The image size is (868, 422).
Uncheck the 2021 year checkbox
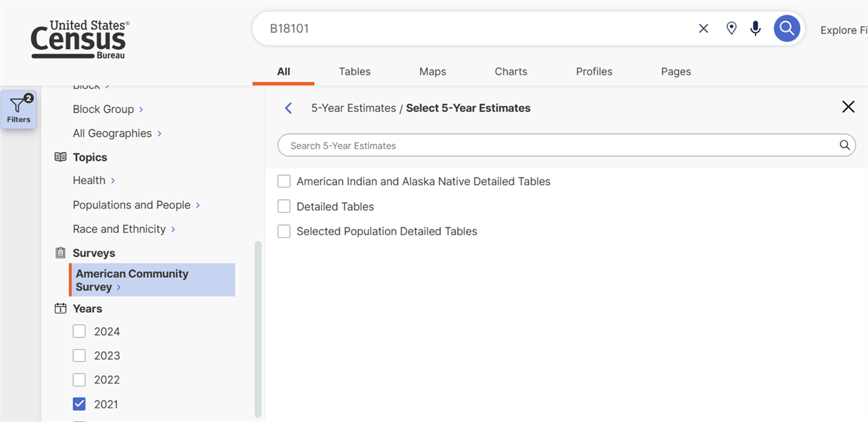(x=80, y=404)
